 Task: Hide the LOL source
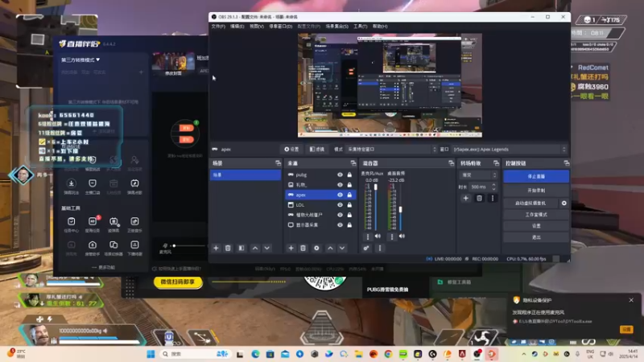[340, 205]
